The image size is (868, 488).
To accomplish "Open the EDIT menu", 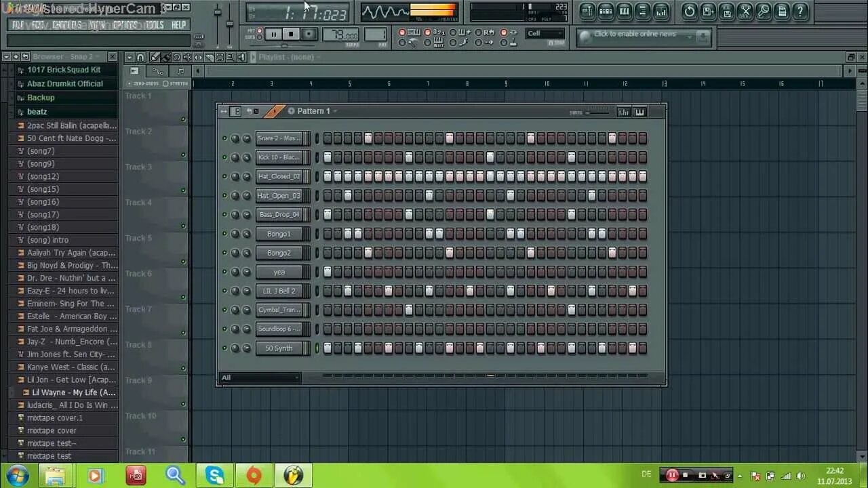I will 38,25.
